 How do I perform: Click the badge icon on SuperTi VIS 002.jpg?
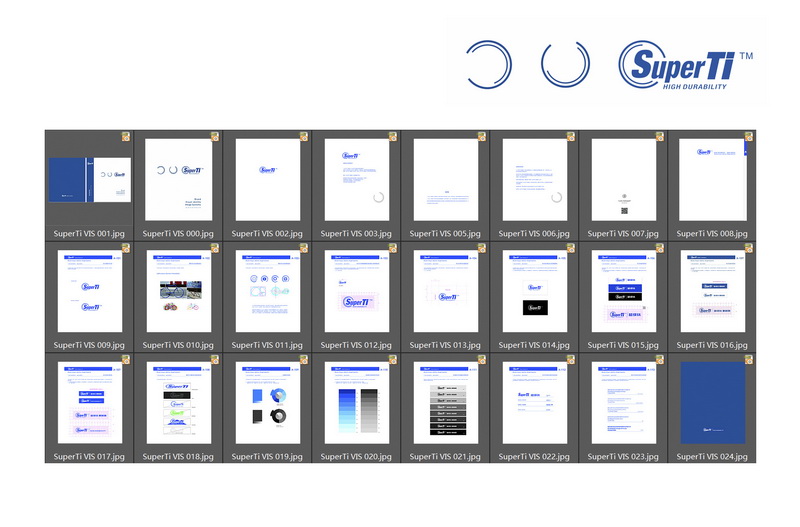pos(304,136)
